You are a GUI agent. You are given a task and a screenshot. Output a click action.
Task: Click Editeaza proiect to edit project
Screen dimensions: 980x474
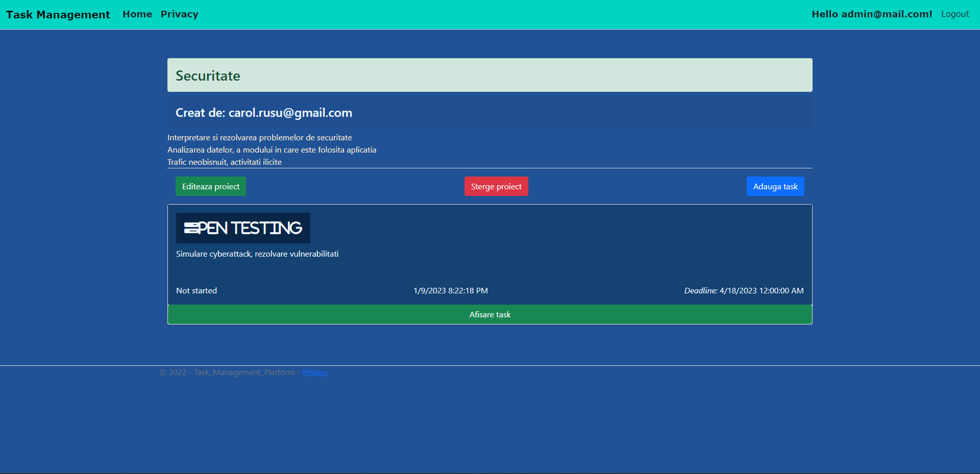coord(210,186)
